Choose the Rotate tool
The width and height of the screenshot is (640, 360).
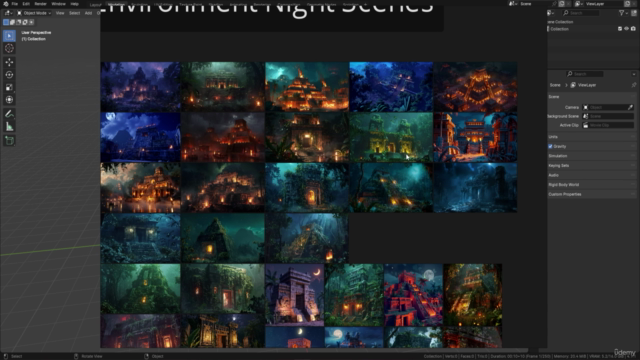9,75
